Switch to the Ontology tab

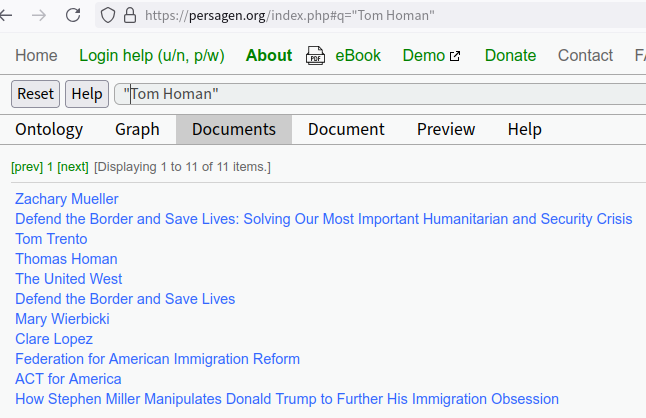tap(49, 129)
